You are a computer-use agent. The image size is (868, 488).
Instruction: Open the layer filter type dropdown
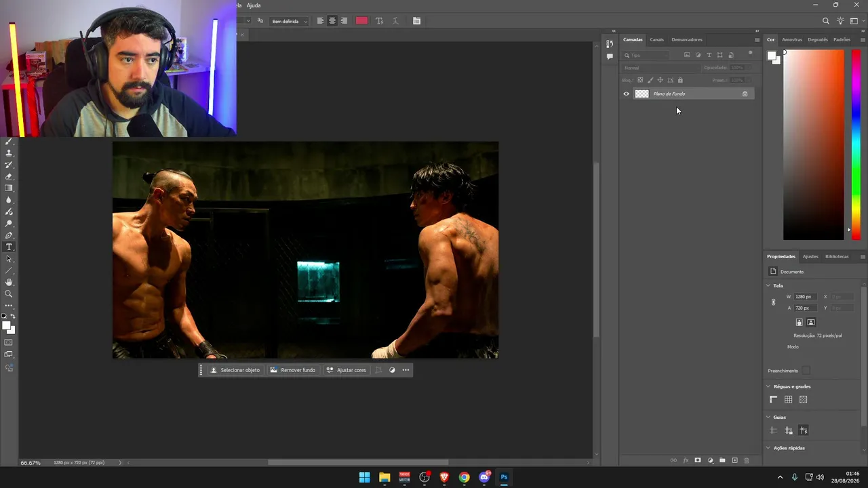pyautogui.click(x=647, y=55)
